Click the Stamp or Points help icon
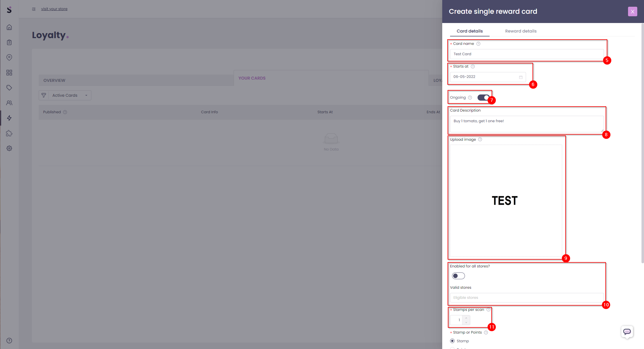The height and width of the screenshot is (349, 644). 486,332
